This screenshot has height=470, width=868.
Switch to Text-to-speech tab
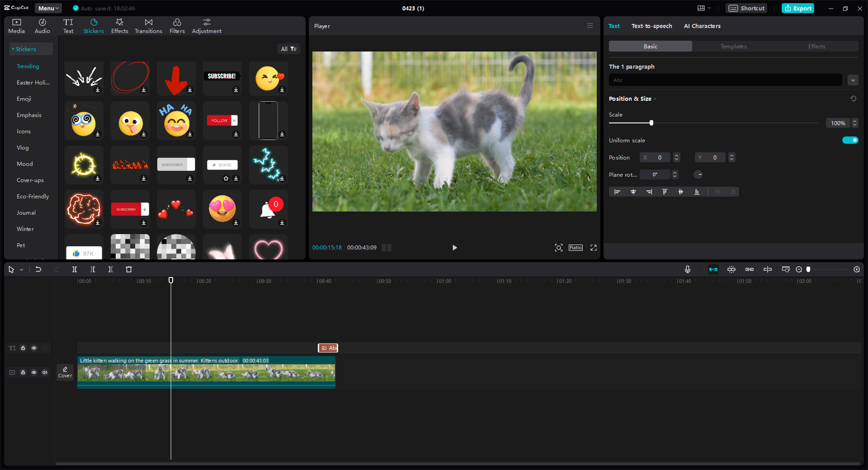pyautogui.click(x=651, y=26)
